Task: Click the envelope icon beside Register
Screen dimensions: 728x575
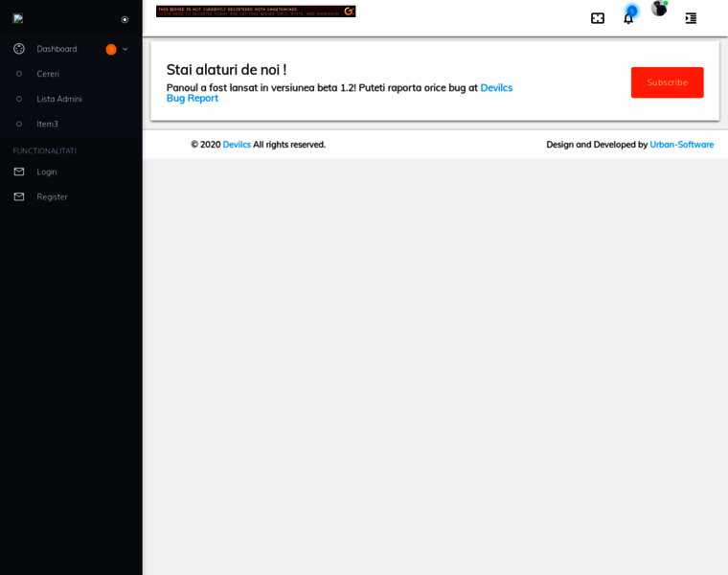Action: pos(19,196)
